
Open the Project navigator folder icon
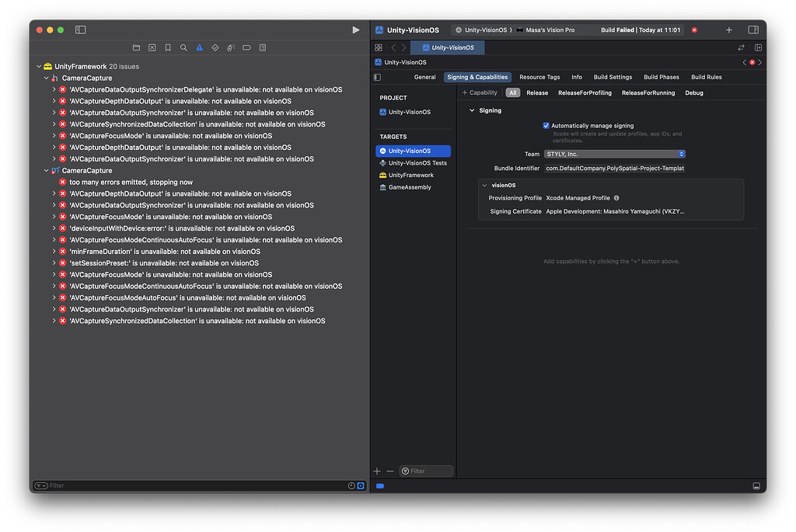[136, 47]
